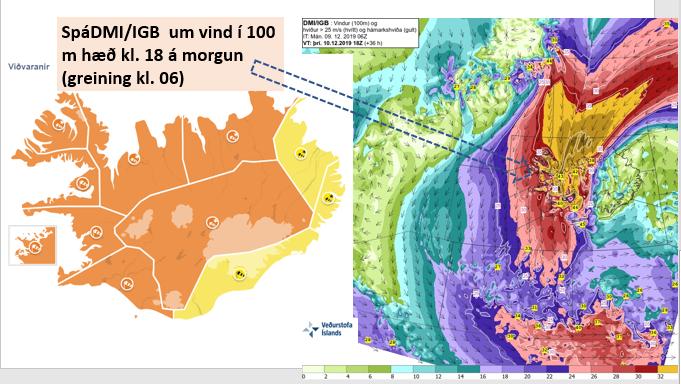681x384 pixels.
Task: Click the wind icon on the Faxaflói region
Action: 96,232
